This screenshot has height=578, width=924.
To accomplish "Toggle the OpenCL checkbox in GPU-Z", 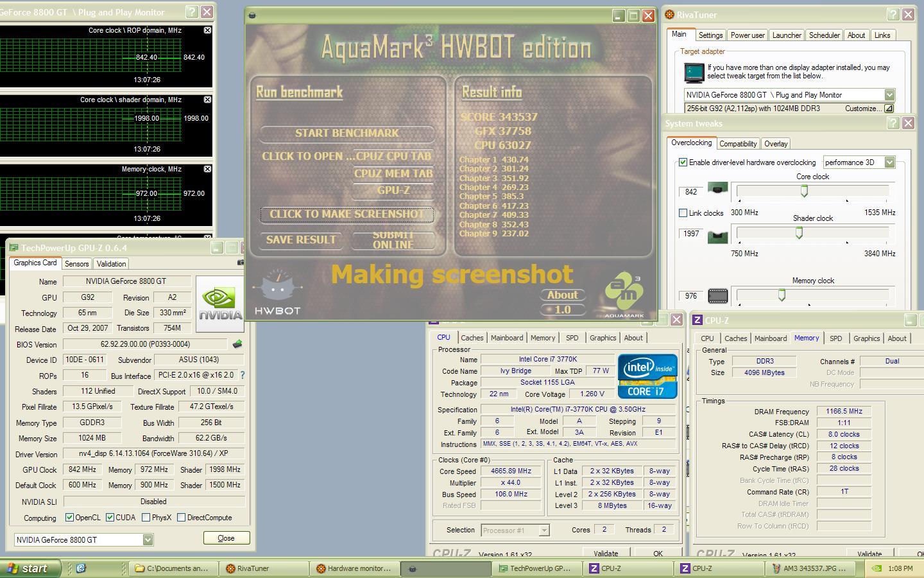I will point(70,517).
